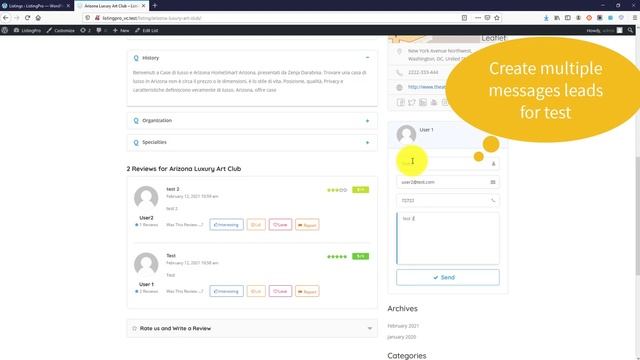
Task: Click User 1 avatar in contact form
Action: click(406, 134)
